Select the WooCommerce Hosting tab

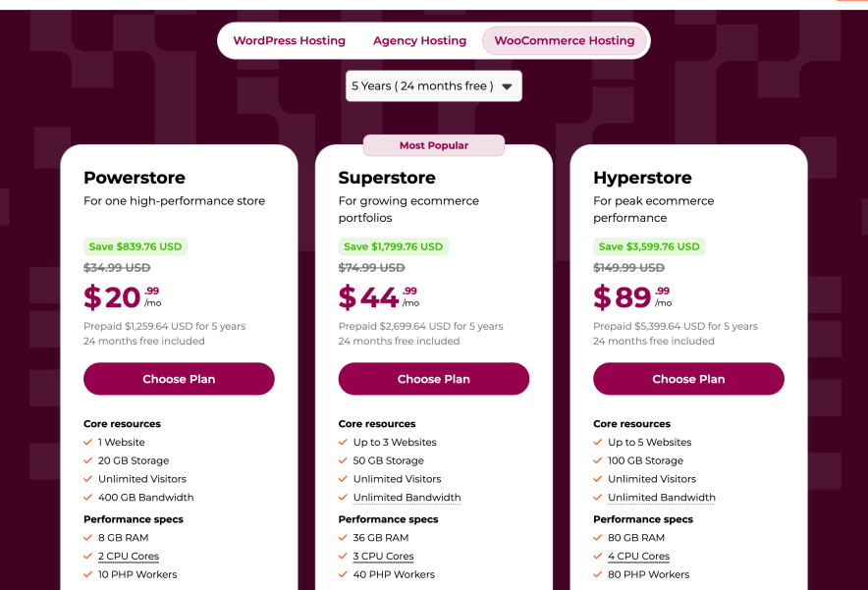(564, 40)
